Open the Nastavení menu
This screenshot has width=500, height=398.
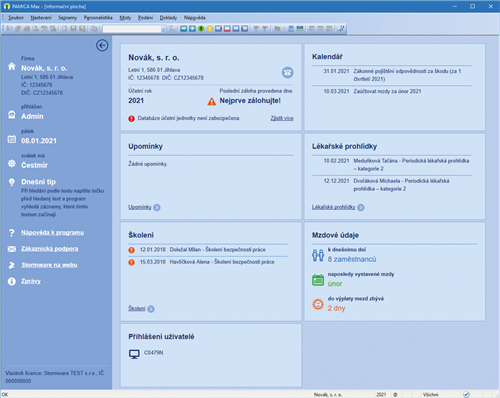pyautogui.click(x=41, y=18)
